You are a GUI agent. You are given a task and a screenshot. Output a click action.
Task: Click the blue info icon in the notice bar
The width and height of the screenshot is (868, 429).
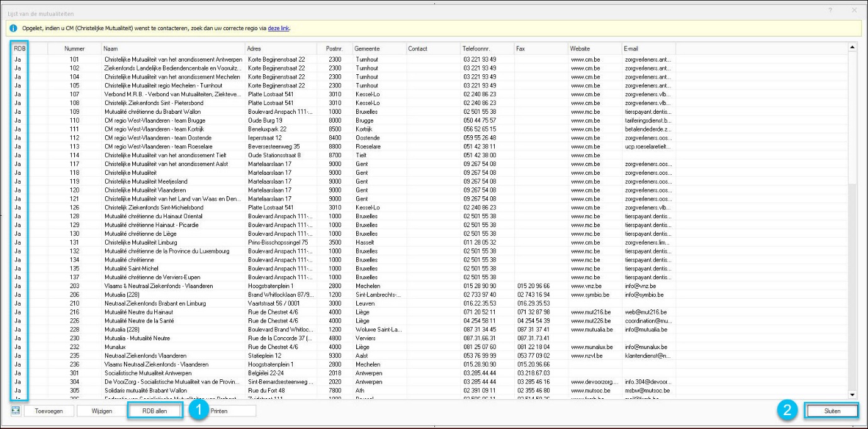point(13,28)
